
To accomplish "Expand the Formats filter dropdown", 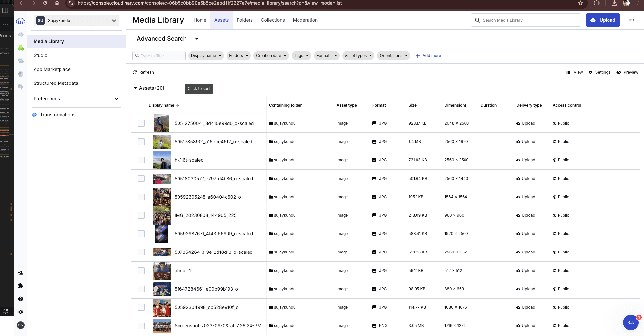I will (326, 56).
